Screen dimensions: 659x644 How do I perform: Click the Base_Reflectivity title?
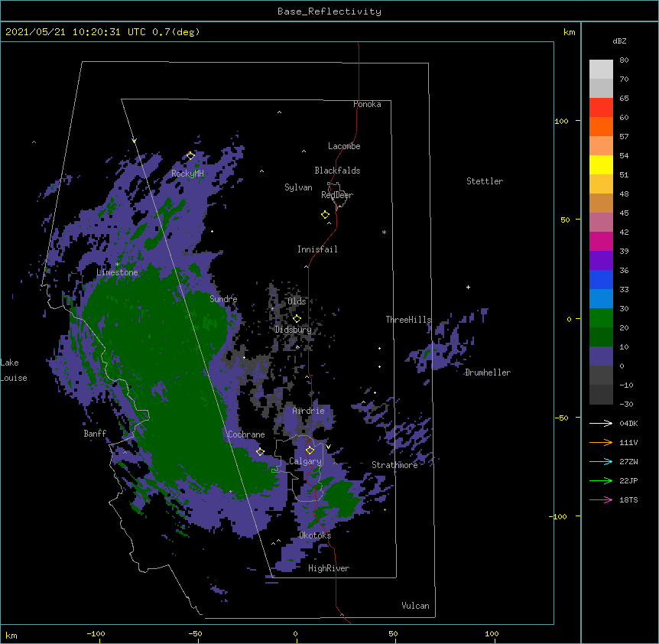329,11
